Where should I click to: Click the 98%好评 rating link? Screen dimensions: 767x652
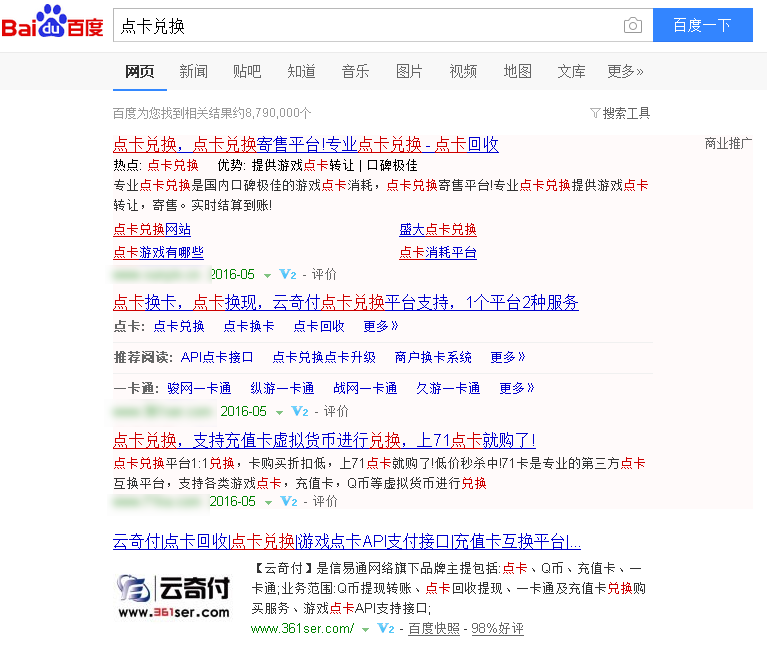[497, 629]
